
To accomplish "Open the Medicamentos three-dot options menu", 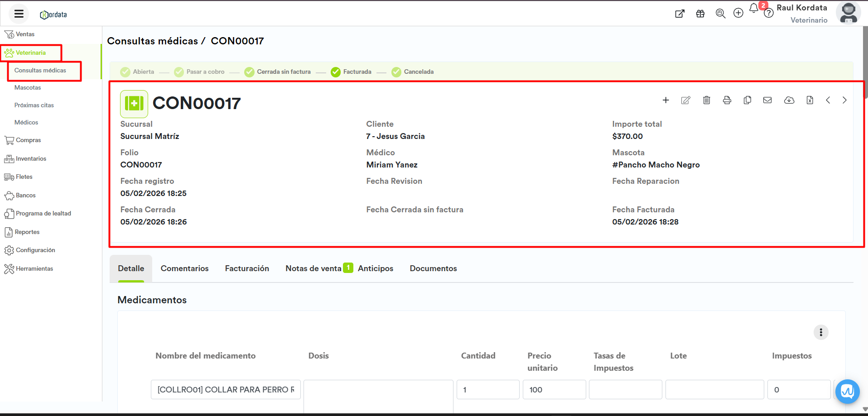I will pyautogui.click(x=820, y=332).
